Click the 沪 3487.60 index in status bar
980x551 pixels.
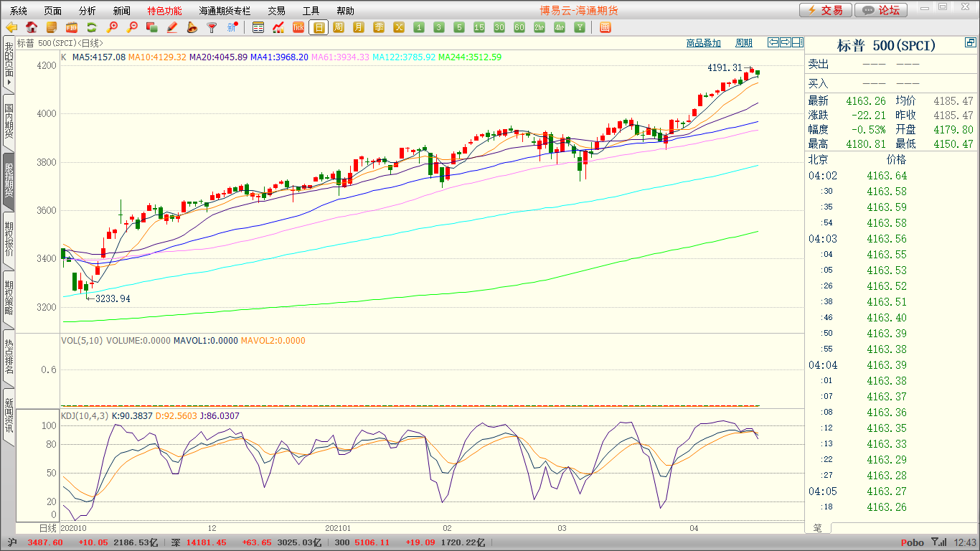(35, 542)
